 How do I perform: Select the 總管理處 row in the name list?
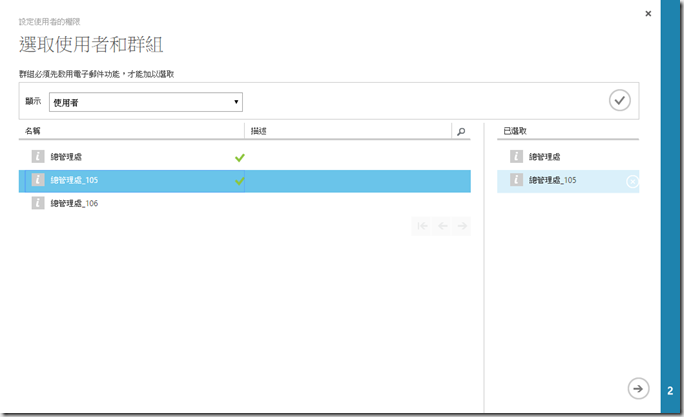[120, 157]
